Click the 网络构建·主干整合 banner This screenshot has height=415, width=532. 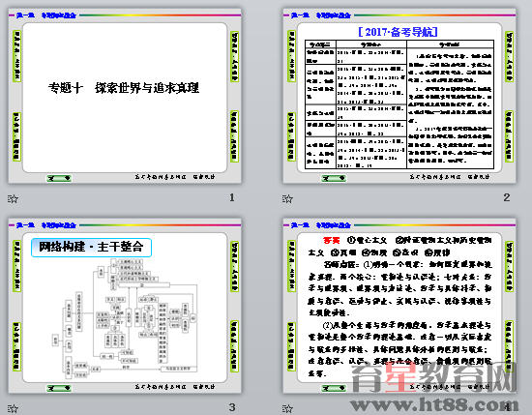[x=91, y=247]
